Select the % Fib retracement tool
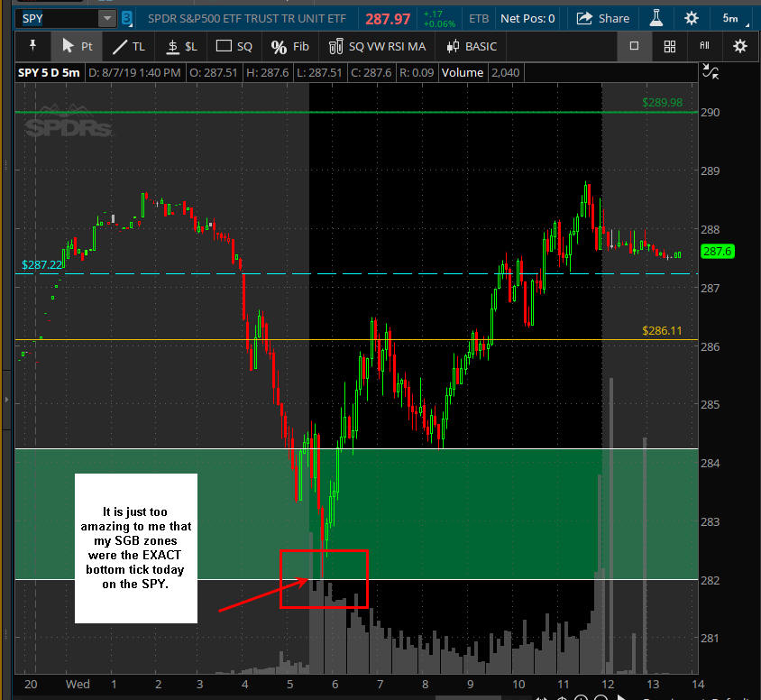 [x=289, y=47]
